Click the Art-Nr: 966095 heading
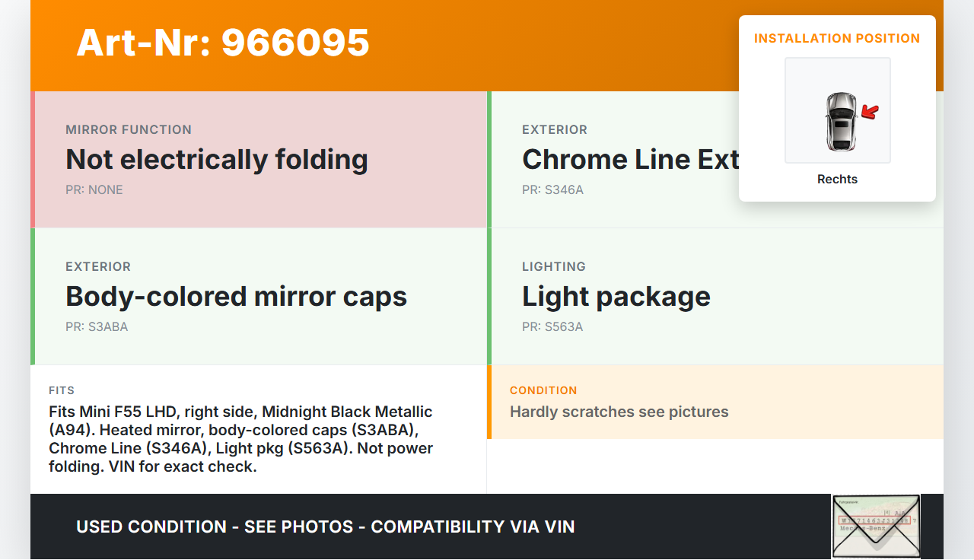The width and height of the screenshot is (974, 560). [x=223, y=43]
